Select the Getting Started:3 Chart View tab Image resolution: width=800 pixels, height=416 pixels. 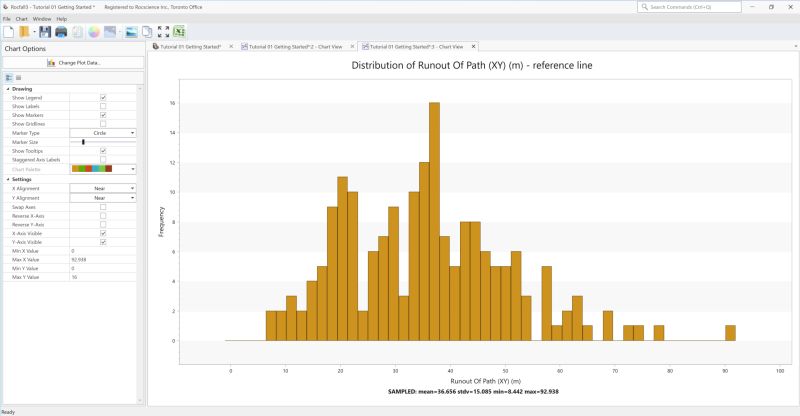416,46
